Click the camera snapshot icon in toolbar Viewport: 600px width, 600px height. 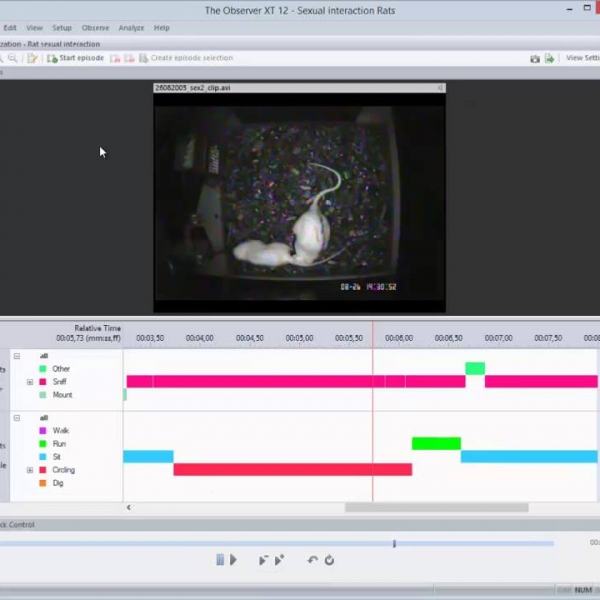coord(535,58)
